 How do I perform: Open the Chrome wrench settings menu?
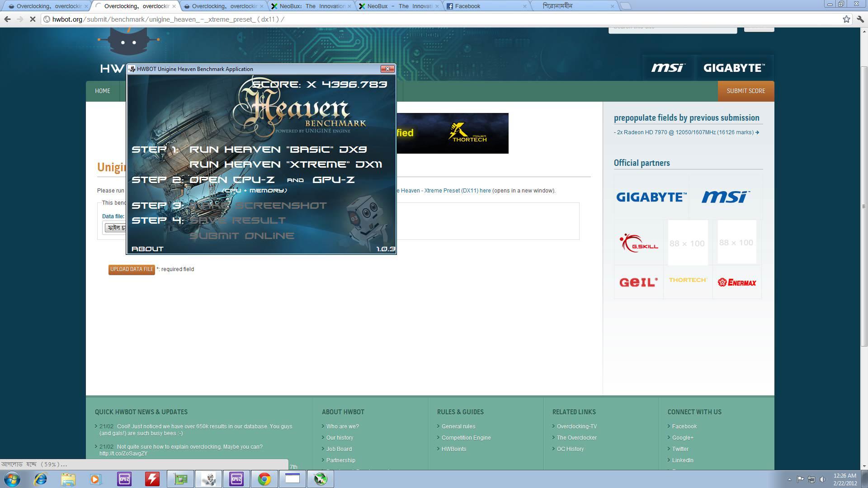[860, 19]
